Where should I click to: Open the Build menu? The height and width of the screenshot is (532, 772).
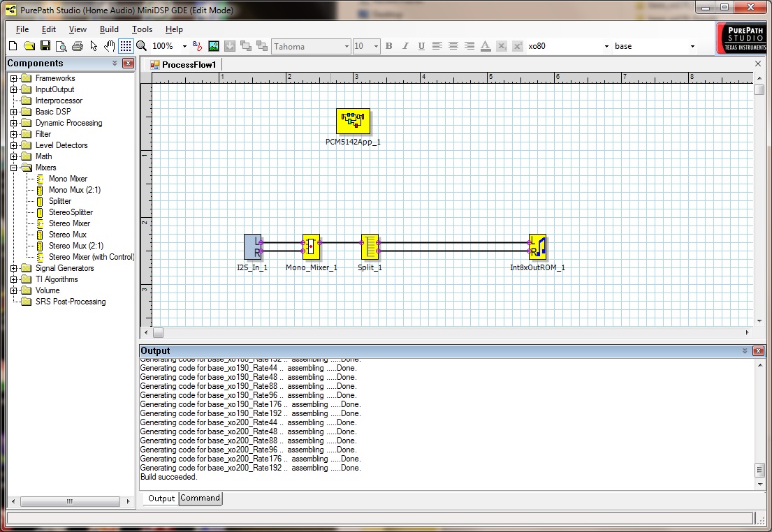109,29
